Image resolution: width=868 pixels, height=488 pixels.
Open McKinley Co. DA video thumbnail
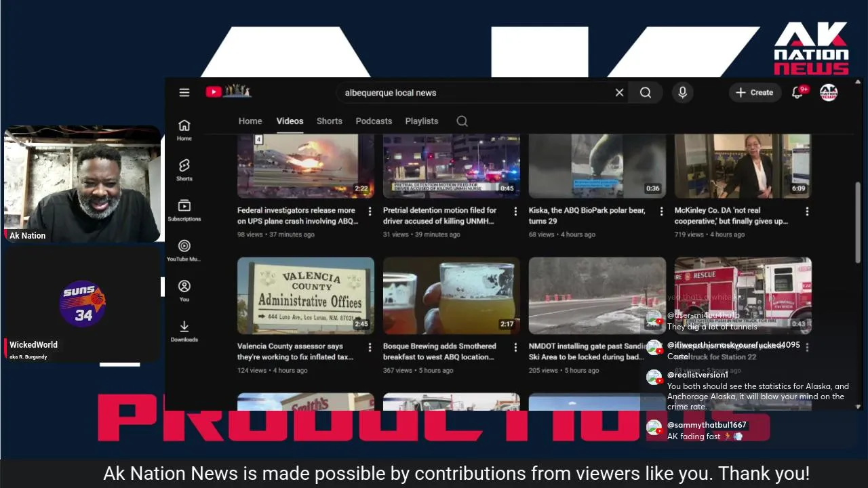(743, 166)
